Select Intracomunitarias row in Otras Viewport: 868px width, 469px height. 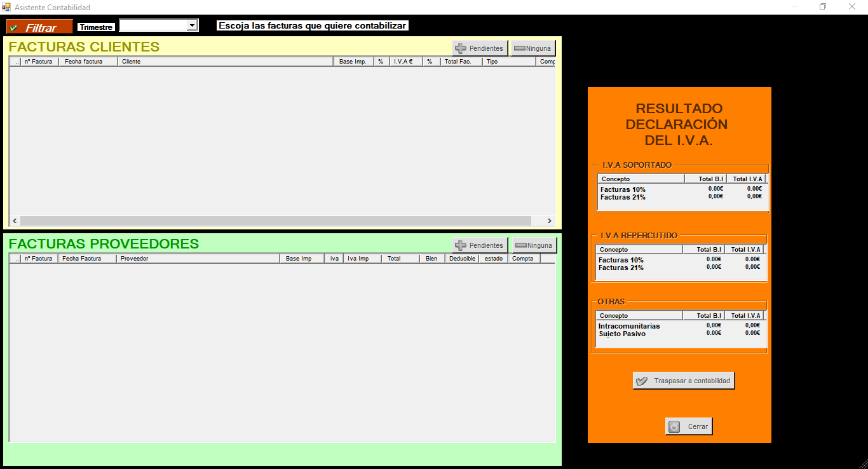[629, 326]
